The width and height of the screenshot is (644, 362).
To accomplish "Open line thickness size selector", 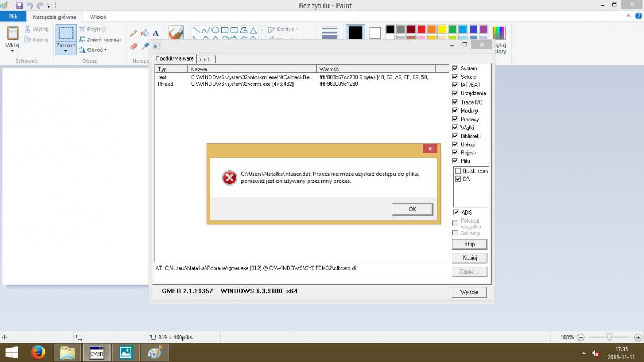I will (x=330, y=32).
